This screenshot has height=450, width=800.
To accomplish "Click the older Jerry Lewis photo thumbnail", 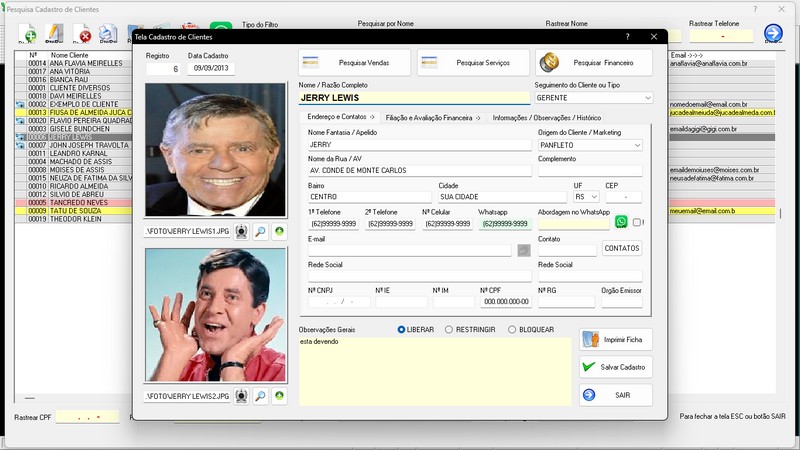I will [215, 150].
